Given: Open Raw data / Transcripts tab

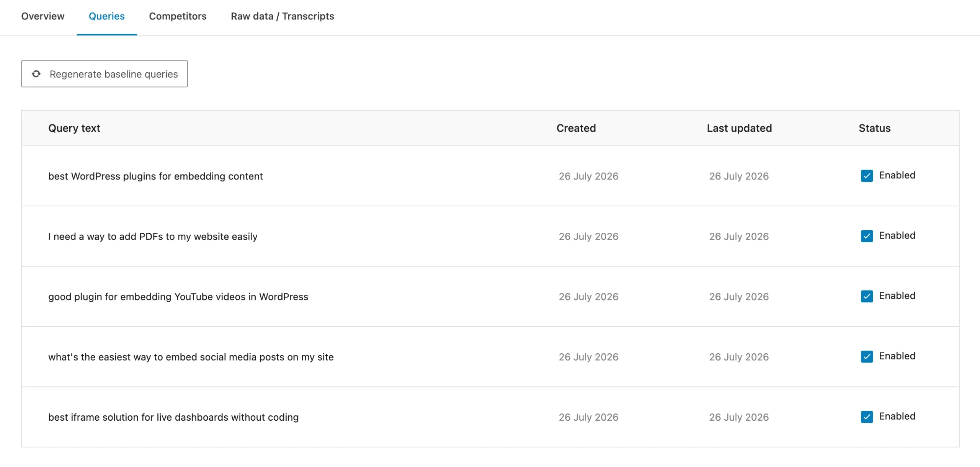Looking at the screenshot, I should [283, 16].
